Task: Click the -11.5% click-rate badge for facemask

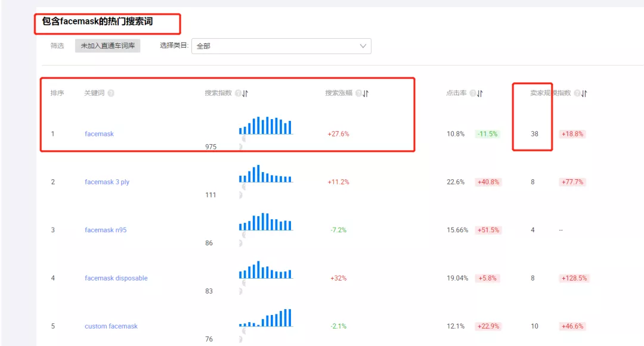Action: point(487,134)
